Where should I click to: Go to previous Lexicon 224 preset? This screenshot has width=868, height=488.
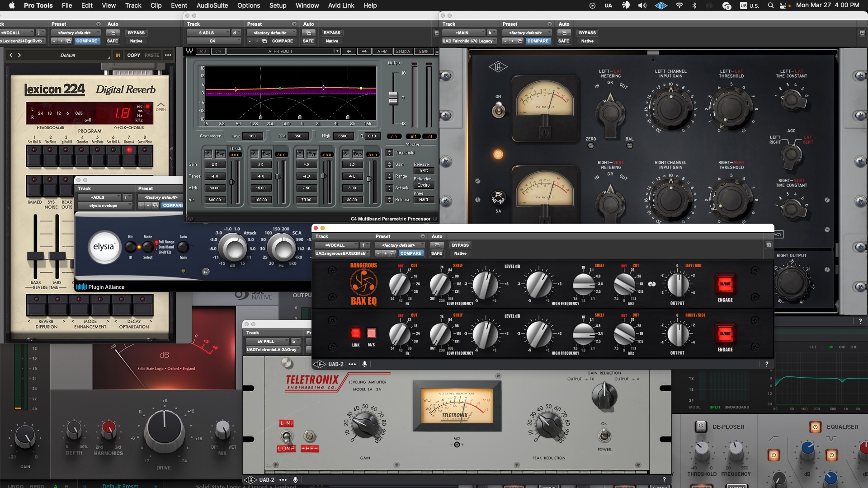coord(11,55)
